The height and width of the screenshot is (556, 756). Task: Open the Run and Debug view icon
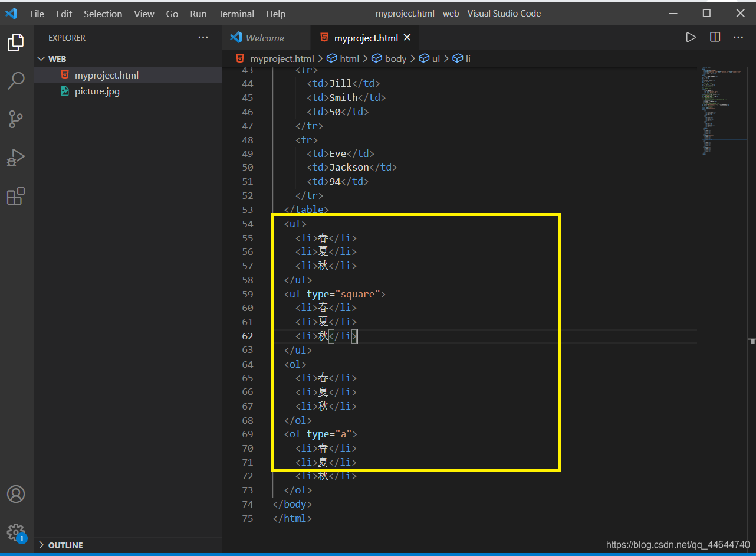16,158
